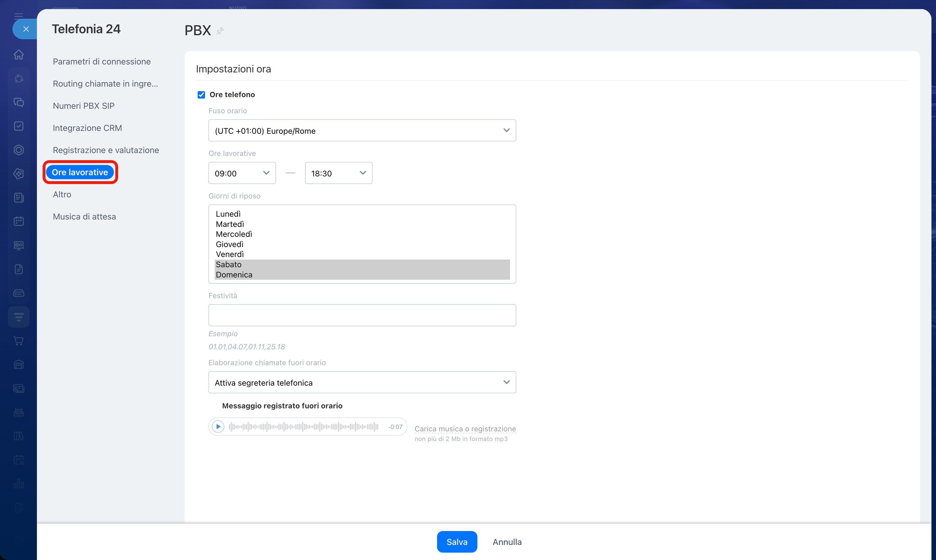Open the Attiva segreteria telefonica dropdown
This screenshot has height=560, width=936.
(362, 383)
